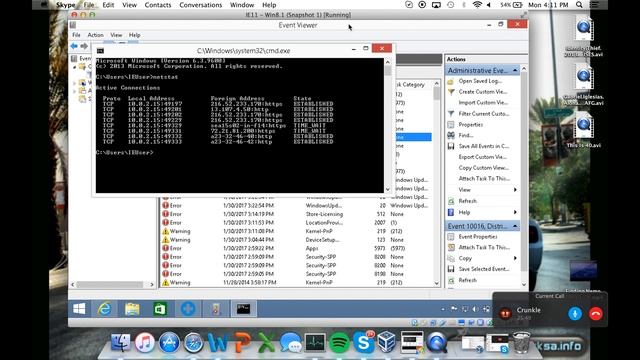
Task: Open Spotify from the Dock
Action: coord(339,342)
